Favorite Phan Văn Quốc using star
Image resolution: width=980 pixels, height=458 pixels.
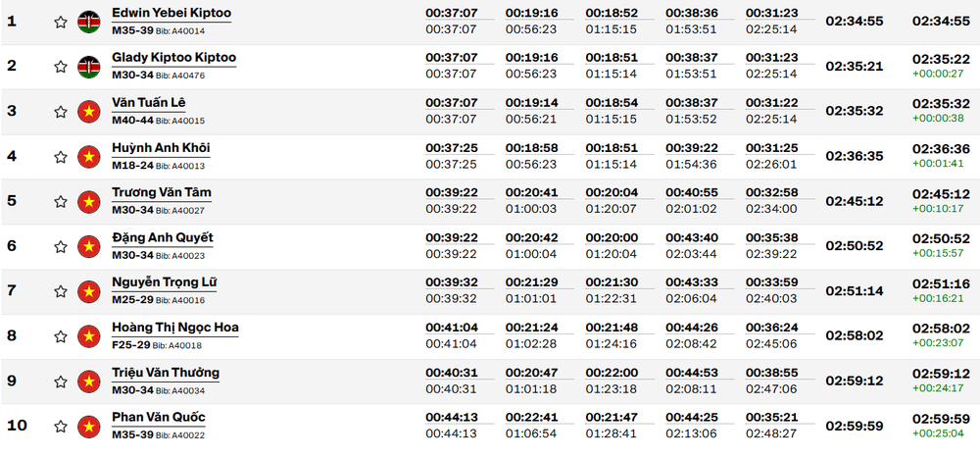(x=61, y=427)
